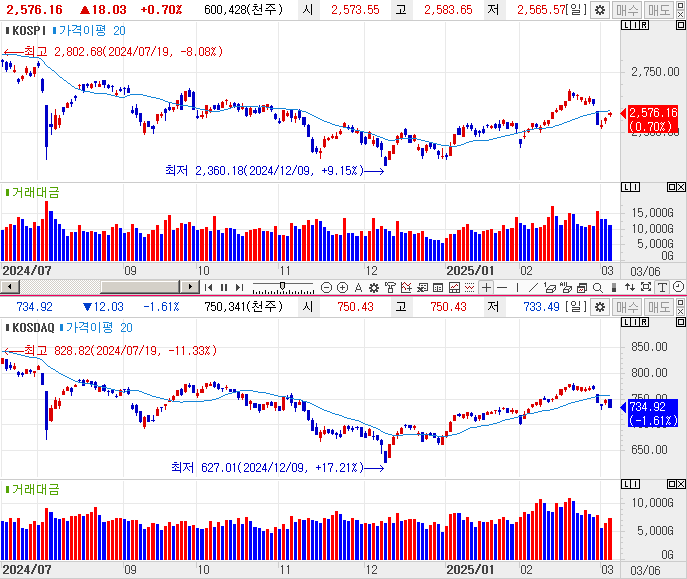The height and width of the screenshot is (579, 687).
Task: Click the gray vertical bar candle icon
Action: tap(614, 287)
